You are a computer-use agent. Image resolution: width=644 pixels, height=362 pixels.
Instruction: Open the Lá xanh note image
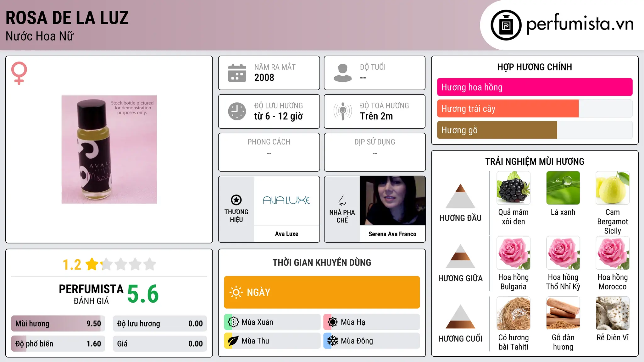[x=563, y=188]
